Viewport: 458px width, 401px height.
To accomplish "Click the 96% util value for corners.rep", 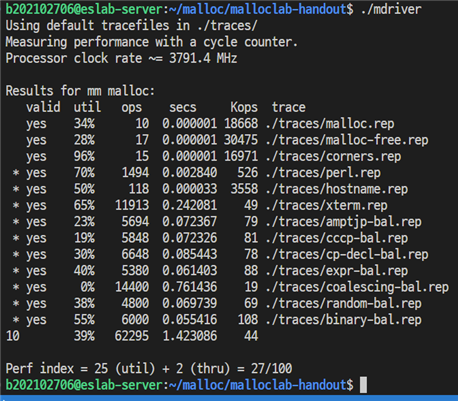I will click(x=84, y=156).
